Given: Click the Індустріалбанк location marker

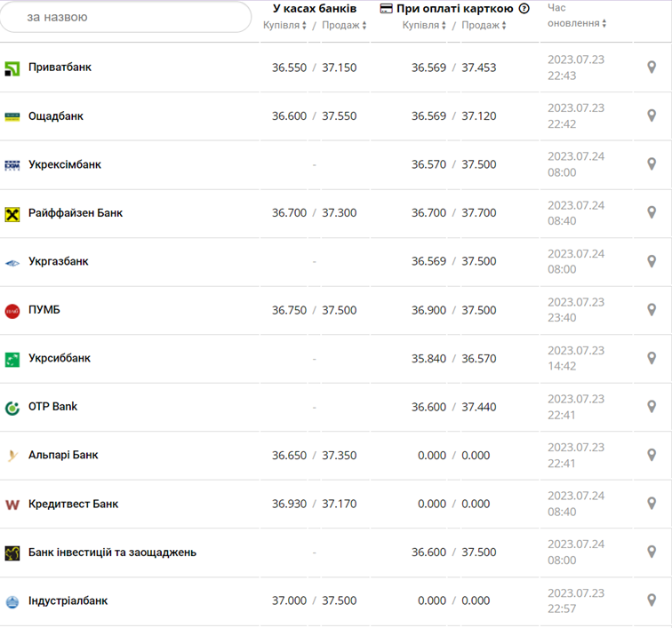Looking at the screenshot, I should (x=652, y=600).
